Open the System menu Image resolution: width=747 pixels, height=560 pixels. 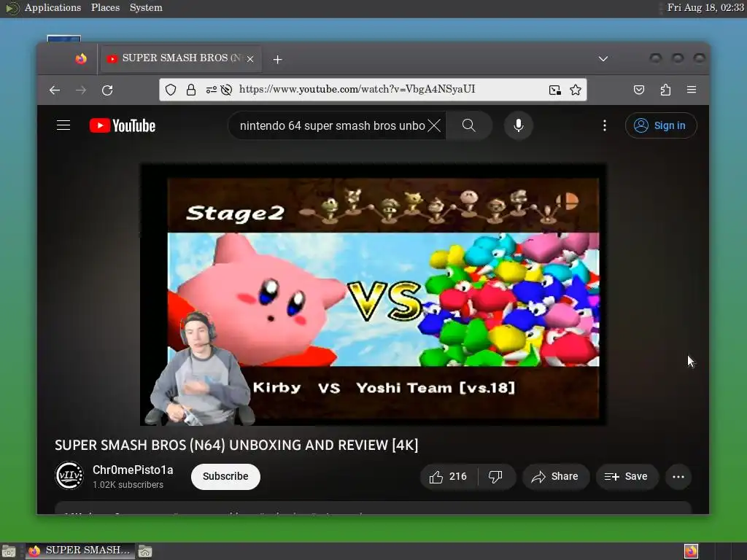(146, 7)
